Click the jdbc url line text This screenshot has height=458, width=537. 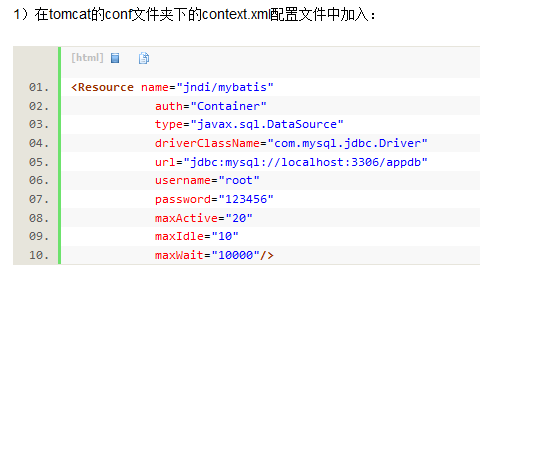click(x=291, y=162)
